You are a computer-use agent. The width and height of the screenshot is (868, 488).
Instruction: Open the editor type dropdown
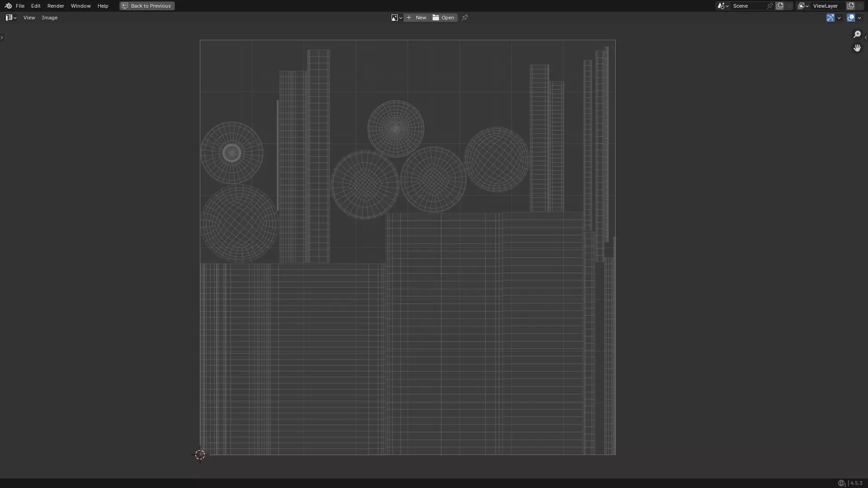pyautogui.click(x=11, y=18)
